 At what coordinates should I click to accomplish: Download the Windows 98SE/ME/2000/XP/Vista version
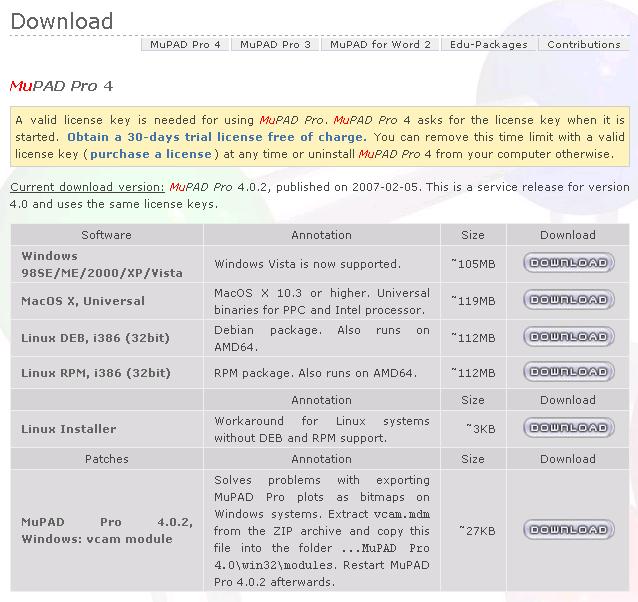(x=569, y=263)
